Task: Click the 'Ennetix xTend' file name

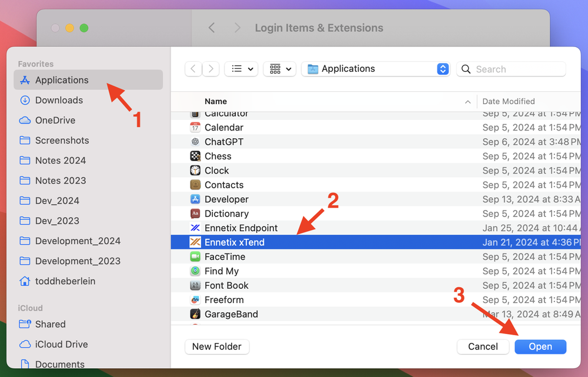Action: [235, 242]
